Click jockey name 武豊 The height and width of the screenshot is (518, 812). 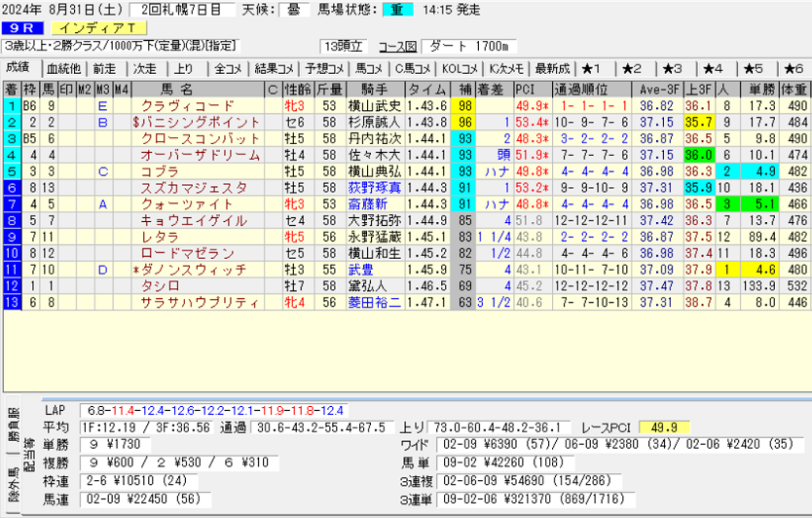click(x=359, y=268)
